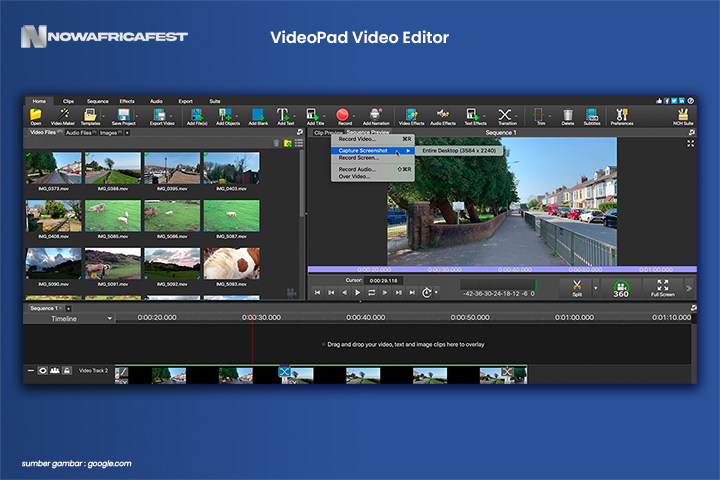Viewport: 720px width, 480px height.
Task: Enter Full Screen preview
Action: click(663, 288)
